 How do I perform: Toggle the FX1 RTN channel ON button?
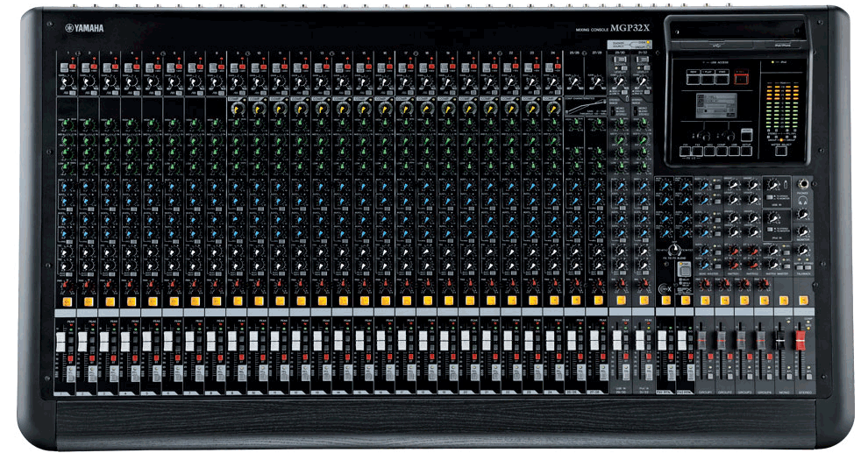tap(666, 301)
